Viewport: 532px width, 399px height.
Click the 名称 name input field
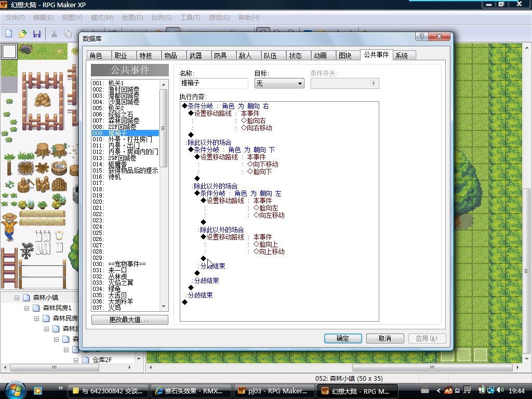214,83
